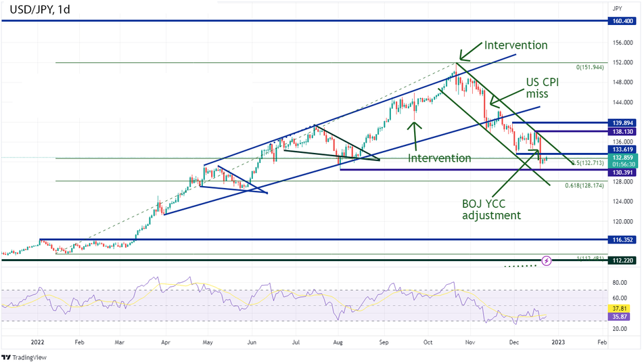
Task: Select the 112.220 price level label
Action: [622, 260]
